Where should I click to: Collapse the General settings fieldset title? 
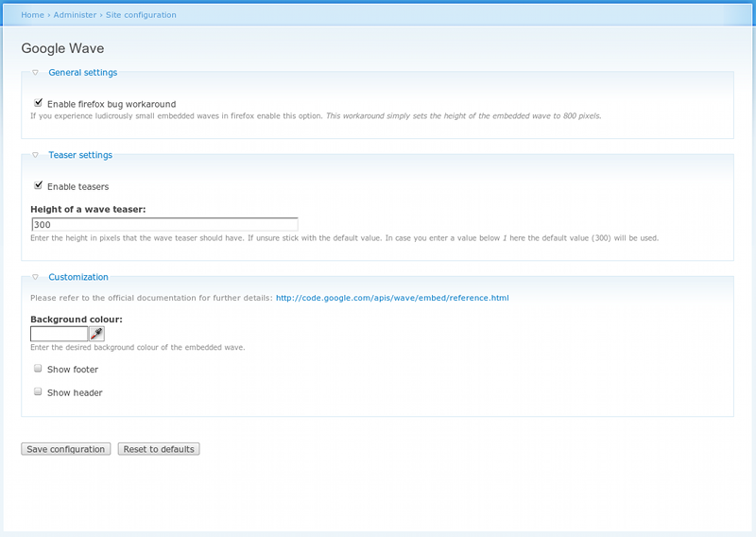tap(82, 73)
